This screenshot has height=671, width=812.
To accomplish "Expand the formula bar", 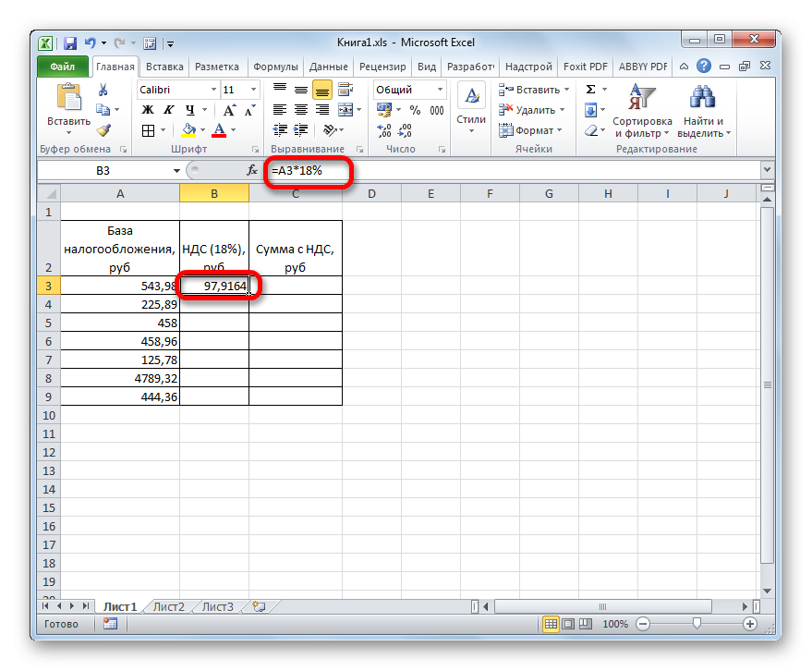I will click(x=767, y=169).
